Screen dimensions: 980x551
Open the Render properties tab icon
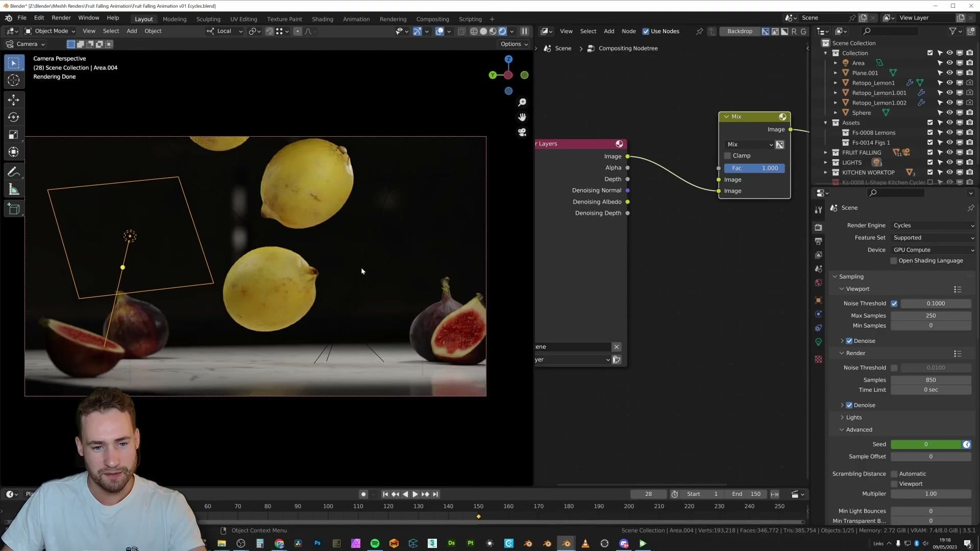tap(819, 227)
